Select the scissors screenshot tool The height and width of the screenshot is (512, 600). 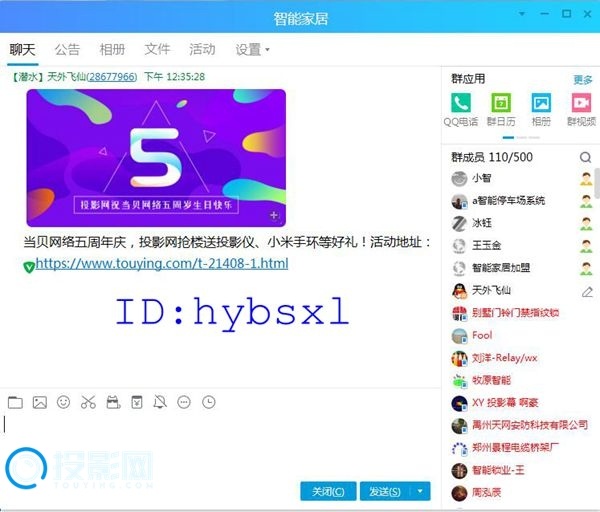[x=88, y=402]
